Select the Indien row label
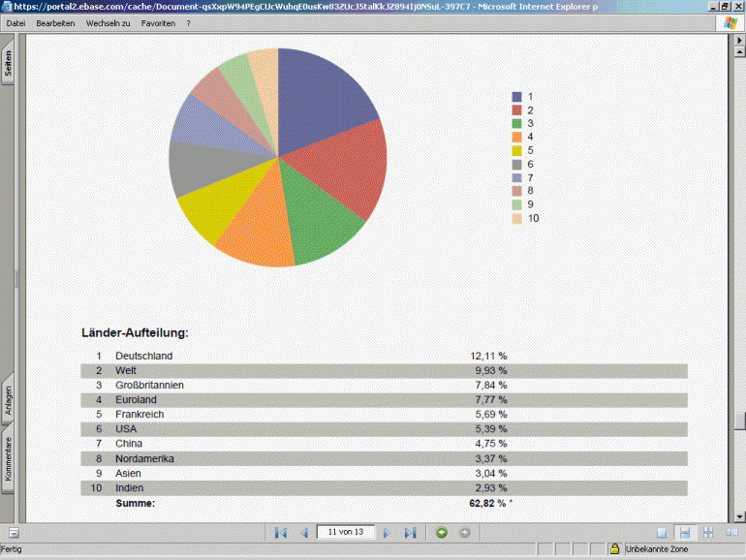The image size is (746, 560). point(129,488)
